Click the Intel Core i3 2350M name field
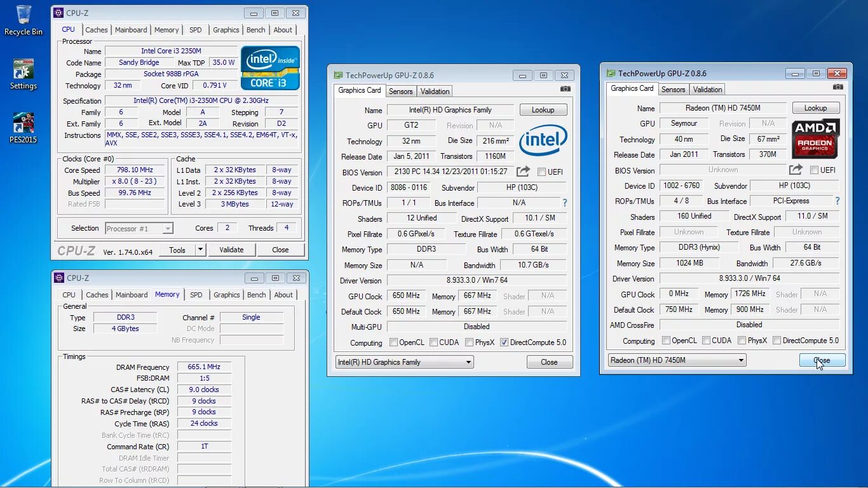Screen dimensions: 868x488 [x=172, y=51]
